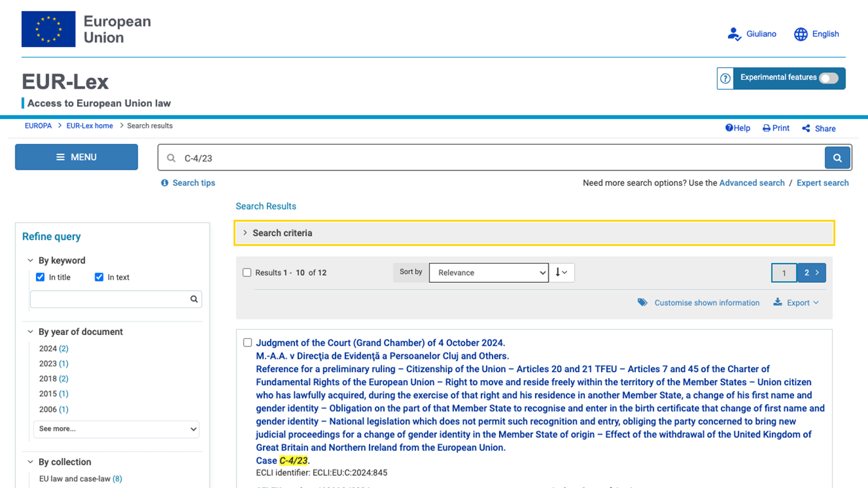Screen dimensions: 868x488
Task: Click the highlighted C-4/23 case number
Action: click(x=293, y=460)
